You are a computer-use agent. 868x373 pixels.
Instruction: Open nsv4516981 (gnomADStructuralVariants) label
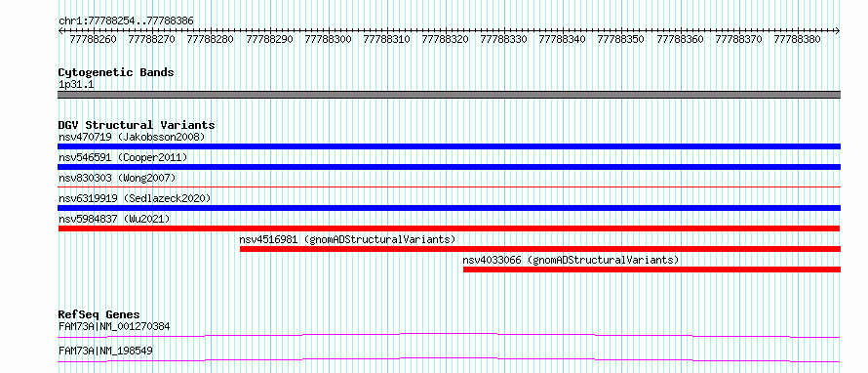click(x=347, y=239)
